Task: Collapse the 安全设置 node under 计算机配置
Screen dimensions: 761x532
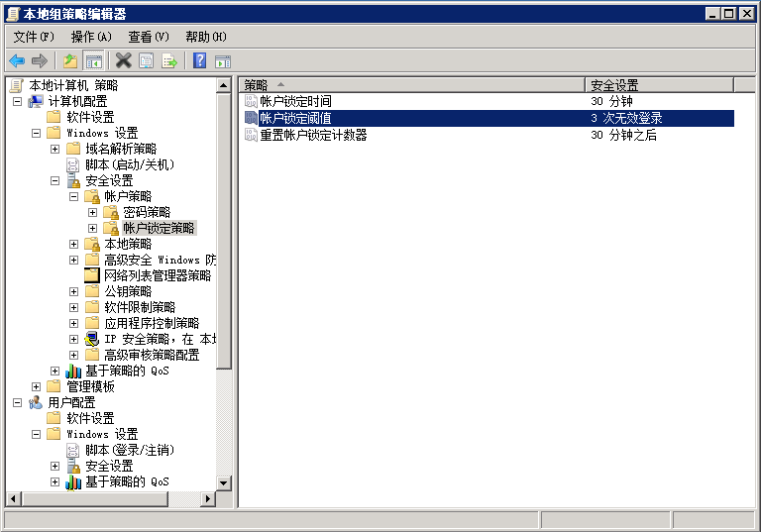Action: pyautogui.click(x=55, y=180)
